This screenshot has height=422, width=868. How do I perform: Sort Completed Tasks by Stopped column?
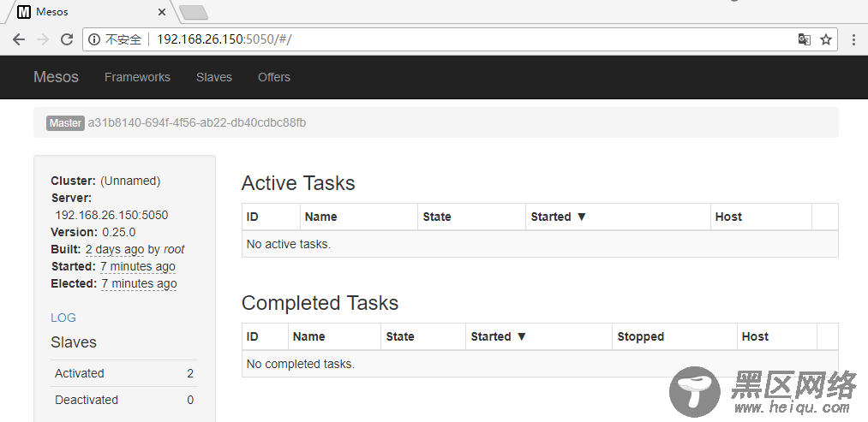click(x=640, y=336)
